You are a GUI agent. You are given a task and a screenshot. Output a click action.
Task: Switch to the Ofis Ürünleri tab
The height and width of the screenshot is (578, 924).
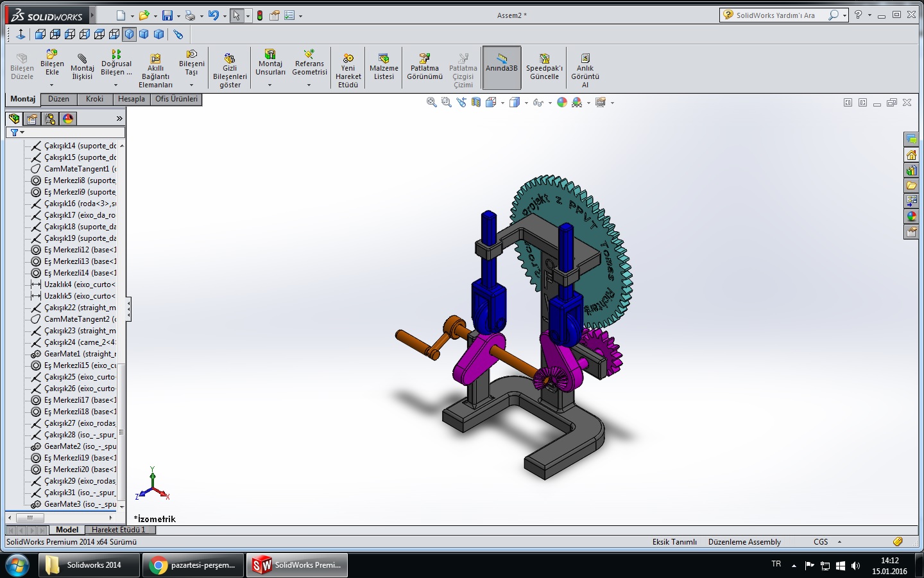176,99
